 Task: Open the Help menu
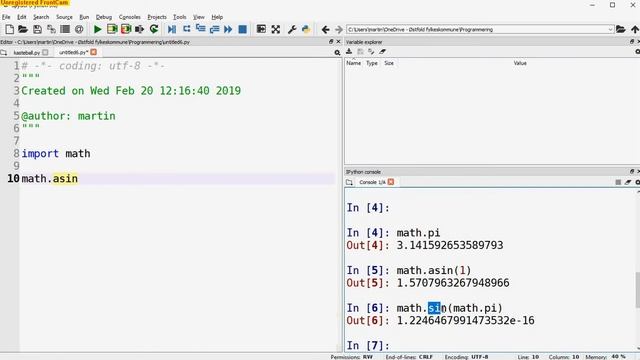click(217, 17)
